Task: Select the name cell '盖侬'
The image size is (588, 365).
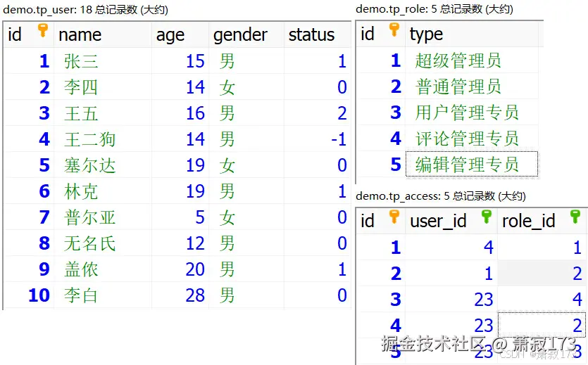Action: 103,269
